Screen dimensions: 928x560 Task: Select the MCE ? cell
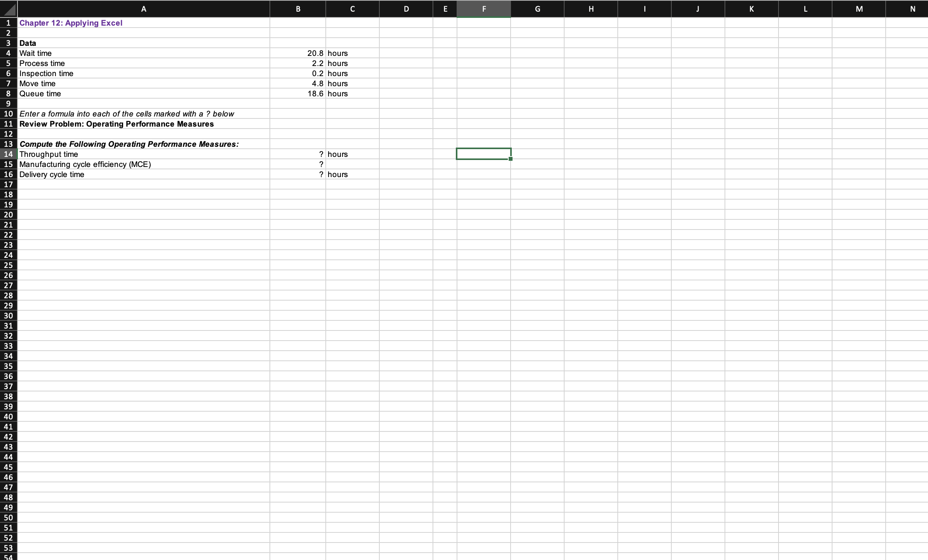coord(298,164)
